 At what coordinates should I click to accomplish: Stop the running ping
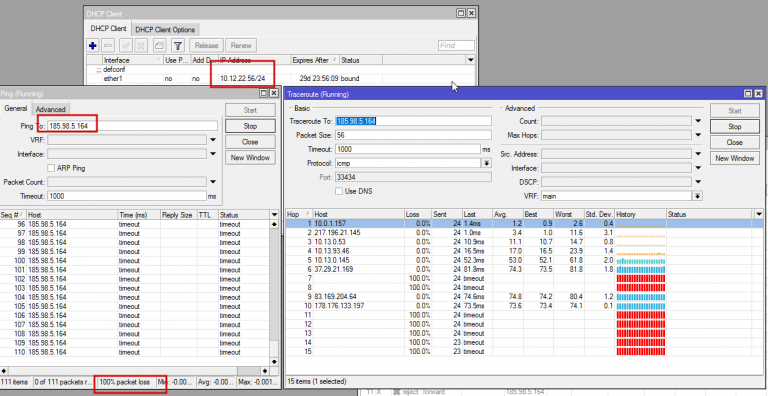250,126
